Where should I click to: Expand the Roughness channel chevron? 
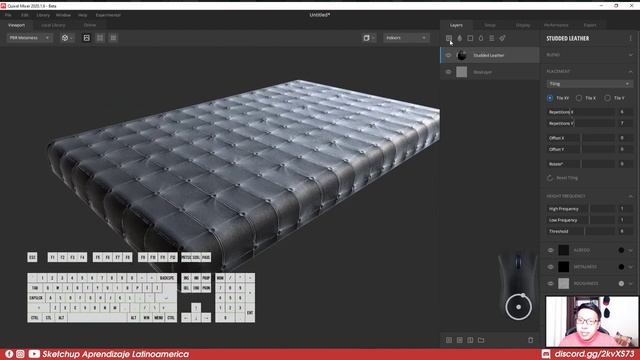tap(631, 283)
